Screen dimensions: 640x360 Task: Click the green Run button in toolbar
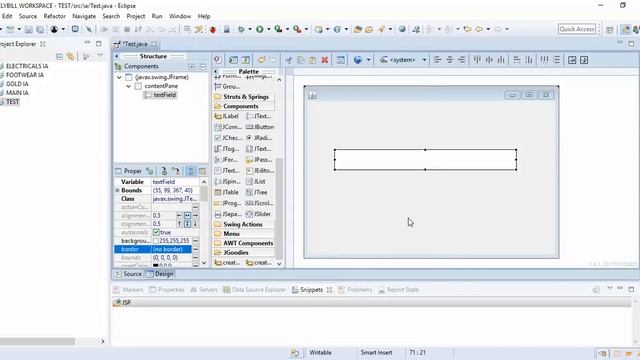tap(260, 29)
